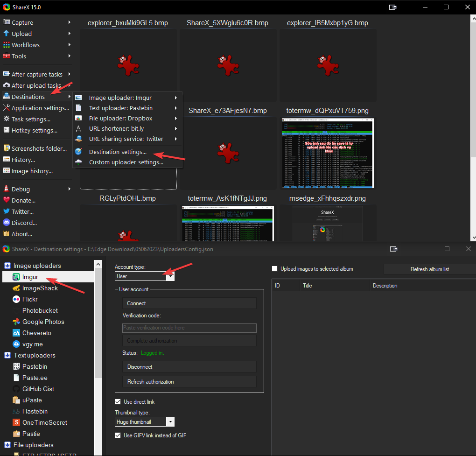
Task: Uncheck Use GIFV link instead of GIF
Action: pyautogui.click(x=118, y=435)
